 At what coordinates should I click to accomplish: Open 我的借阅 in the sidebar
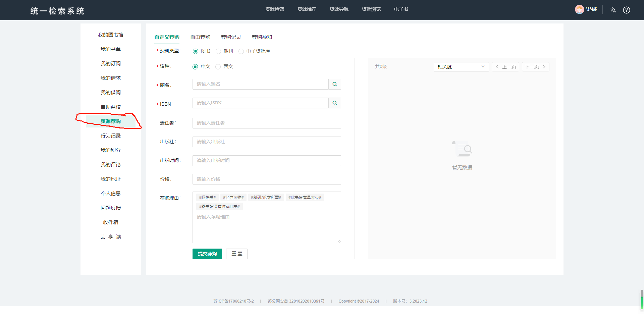pyautogui.click(x=110, y=93)
